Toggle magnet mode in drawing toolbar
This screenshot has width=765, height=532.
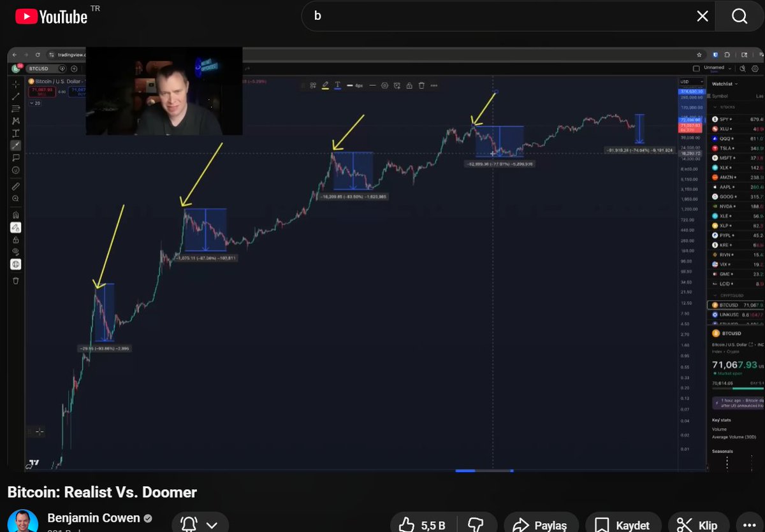pos(16,215)
